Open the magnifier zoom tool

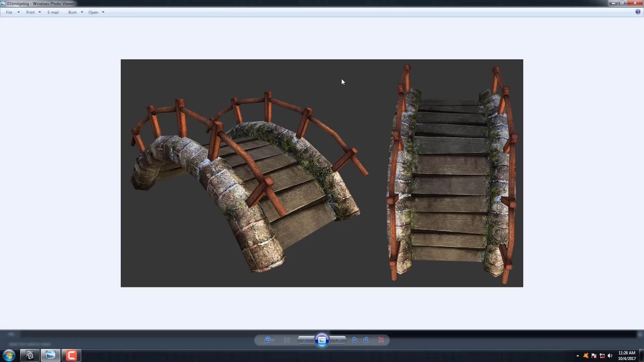[267, 340]
